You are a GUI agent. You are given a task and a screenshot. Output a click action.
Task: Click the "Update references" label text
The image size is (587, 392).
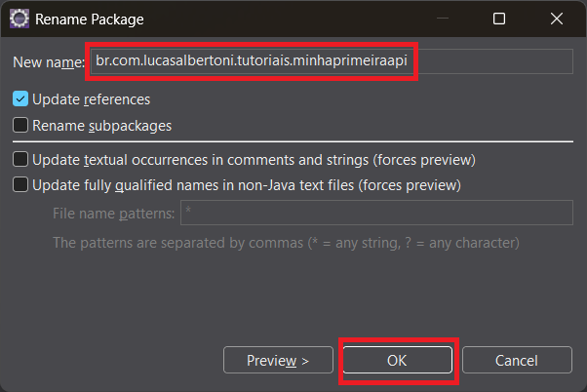coord(91,99)
